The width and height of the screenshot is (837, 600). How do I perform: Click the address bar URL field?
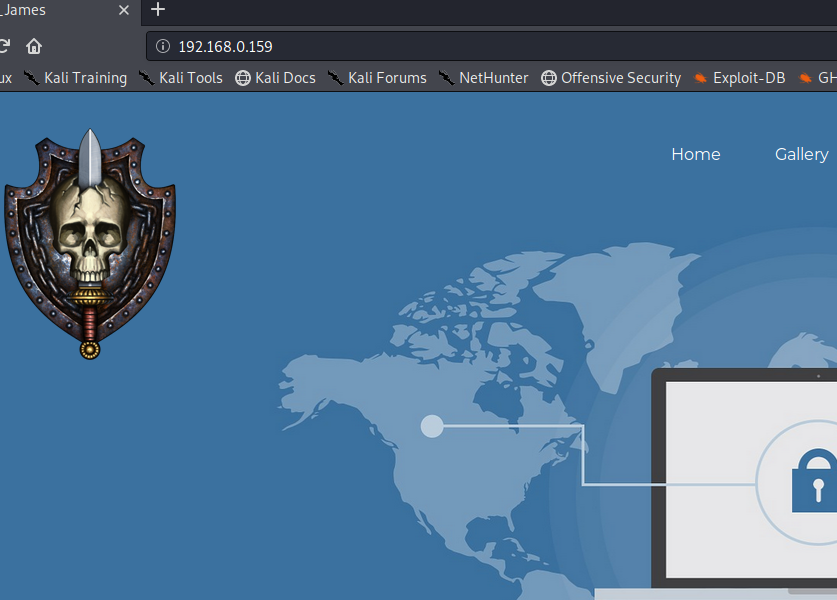tap(492, 46)
